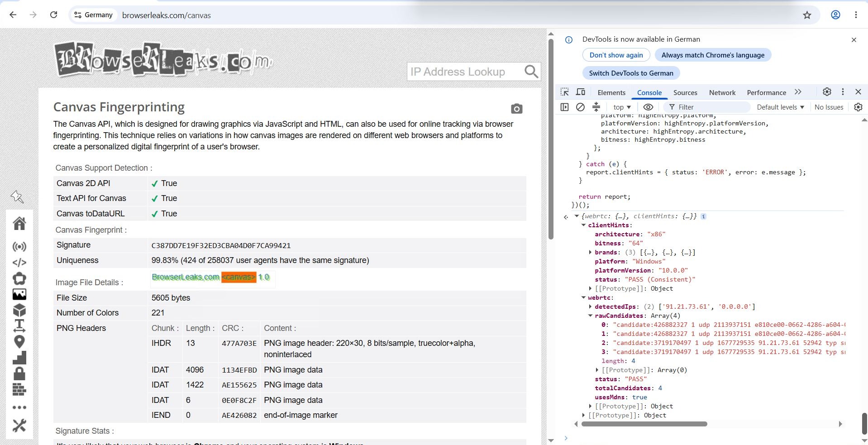Click the console Filter input
The width and height of the screenshot is (868, 445).
(706, 107)
